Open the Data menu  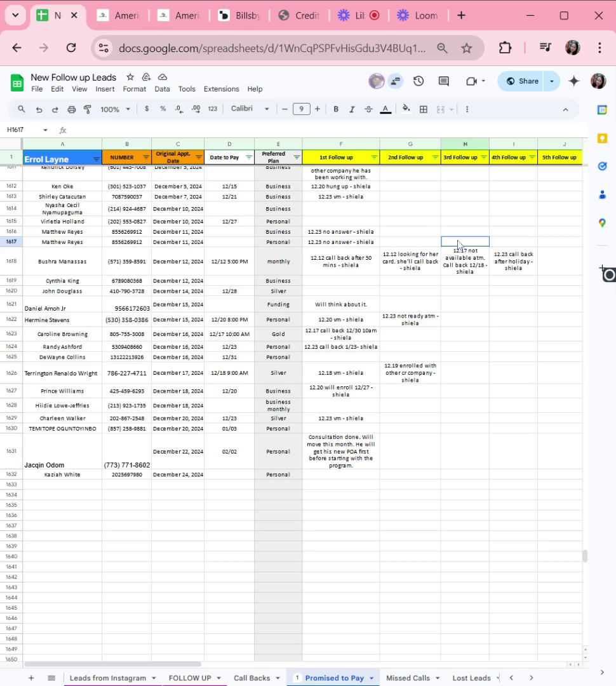pos(162,89)
